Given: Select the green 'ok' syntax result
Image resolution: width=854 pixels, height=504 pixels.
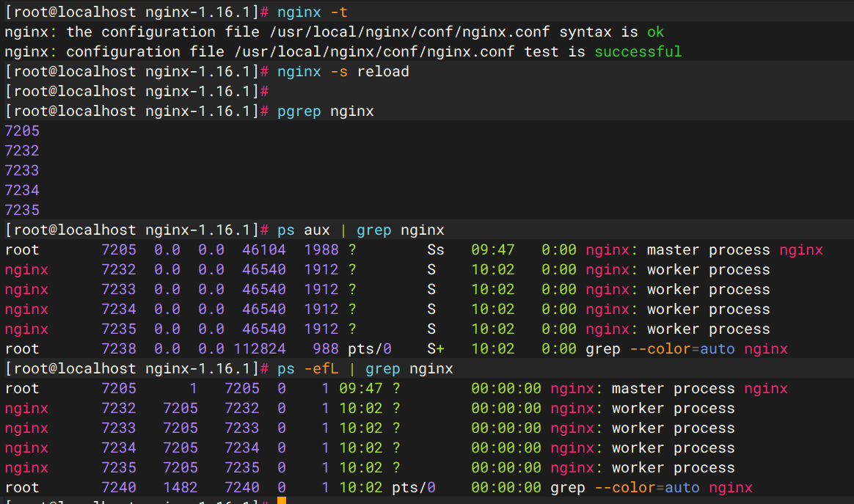Looking at the screenshot, I should point(656,32).
